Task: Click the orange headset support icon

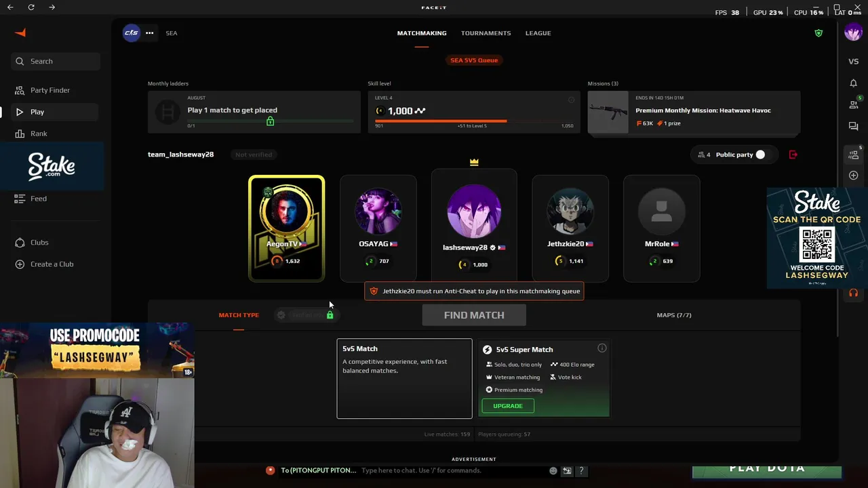Action: pos(853,293)
